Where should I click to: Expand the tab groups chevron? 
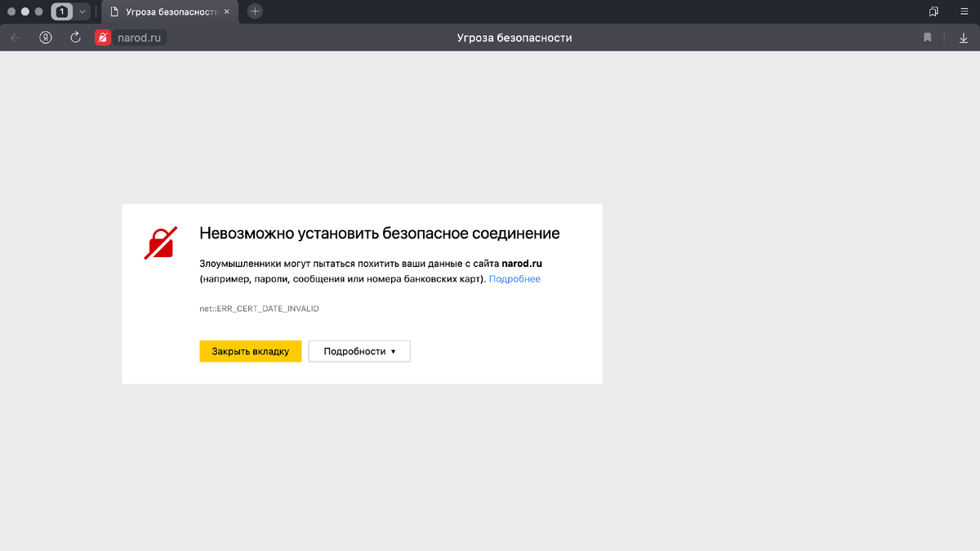[x=82, y=11]
